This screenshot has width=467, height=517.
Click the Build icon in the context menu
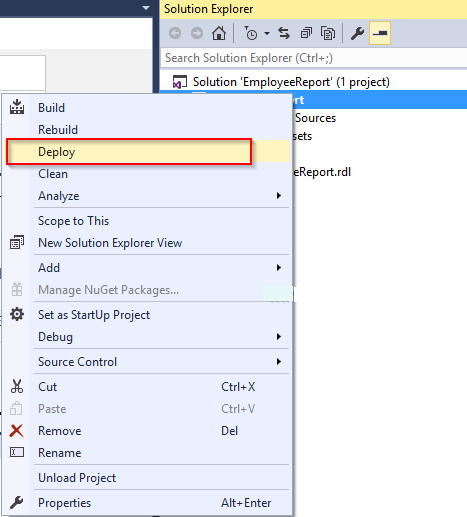[x=17, y=107]
